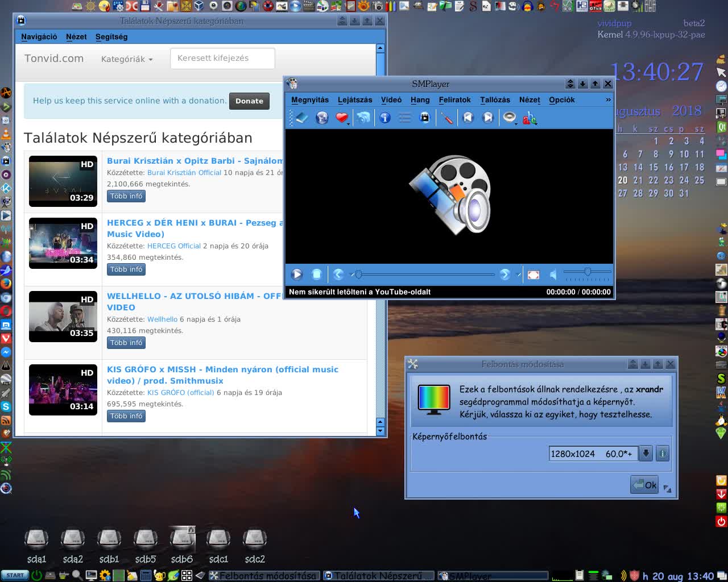This screenshot has height=582, width=728.
Task: Click the Tonvid.com site link
Action: click(54, 58)
